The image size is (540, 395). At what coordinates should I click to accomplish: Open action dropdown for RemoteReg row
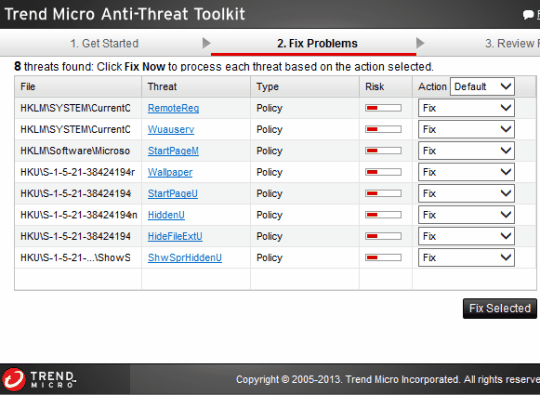[x=466, y=108]
